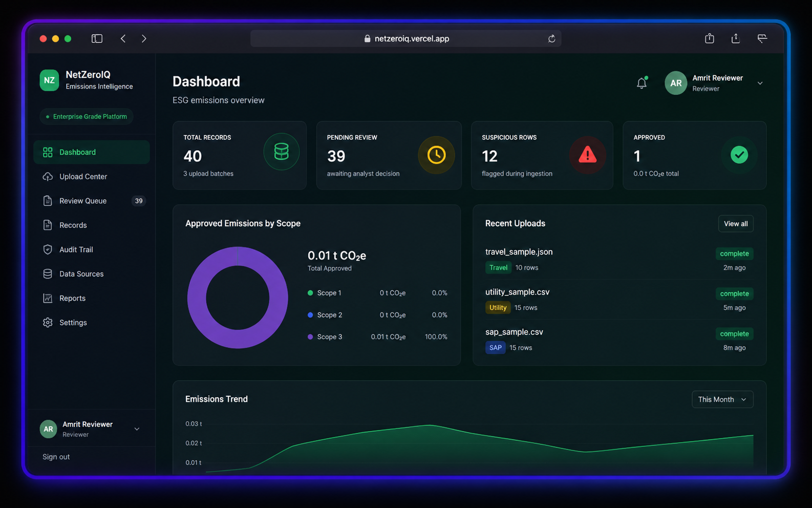
Task: Click the Audit Trail shield icon
Action: [48, 249]
